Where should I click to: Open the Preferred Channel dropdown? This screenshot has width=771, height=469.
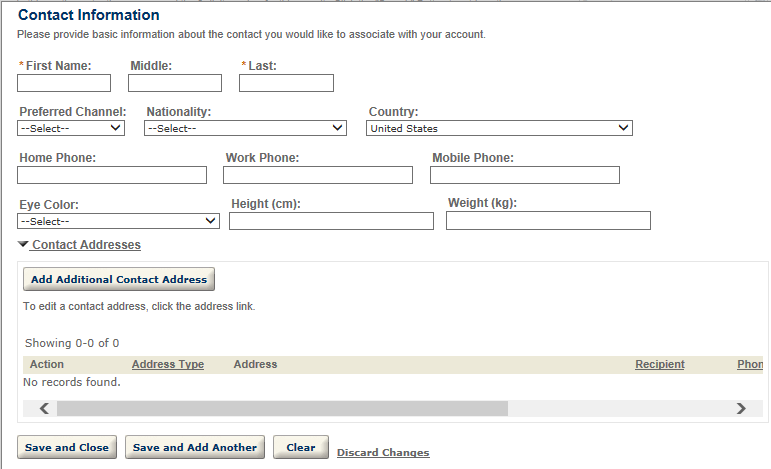(71, 128)
